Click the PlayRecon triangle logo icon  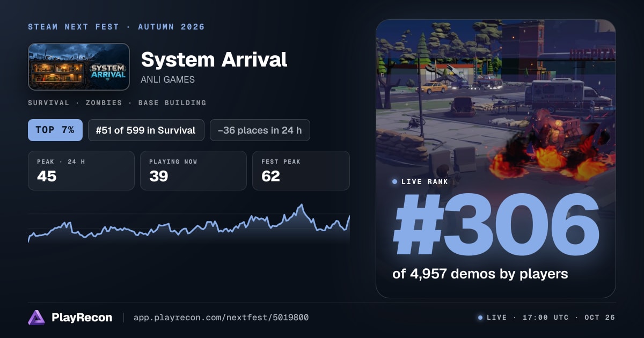pyautogui.click(x=36, y=318)
